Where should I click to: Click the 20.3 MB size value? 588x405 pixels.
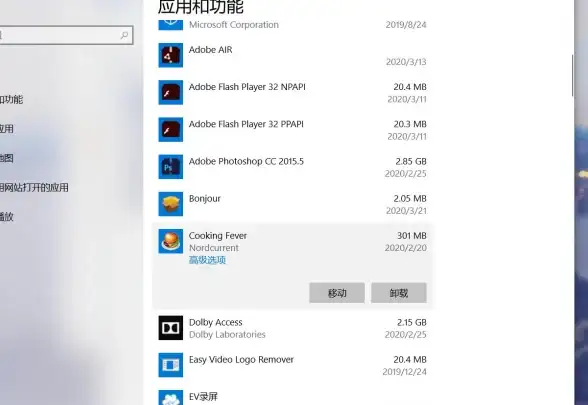[x=410, y=124]
